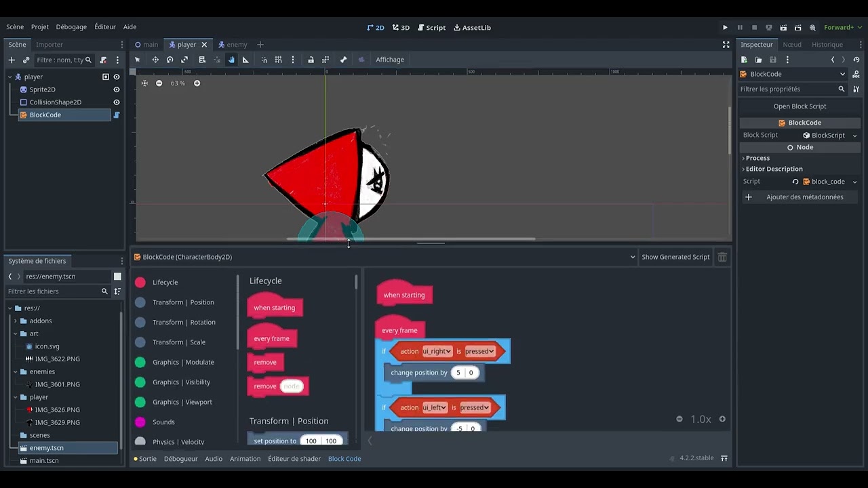The image size is (868, 488).
Task: Choose the list-select tool in viewport toolbar
Action: (202, 60)
